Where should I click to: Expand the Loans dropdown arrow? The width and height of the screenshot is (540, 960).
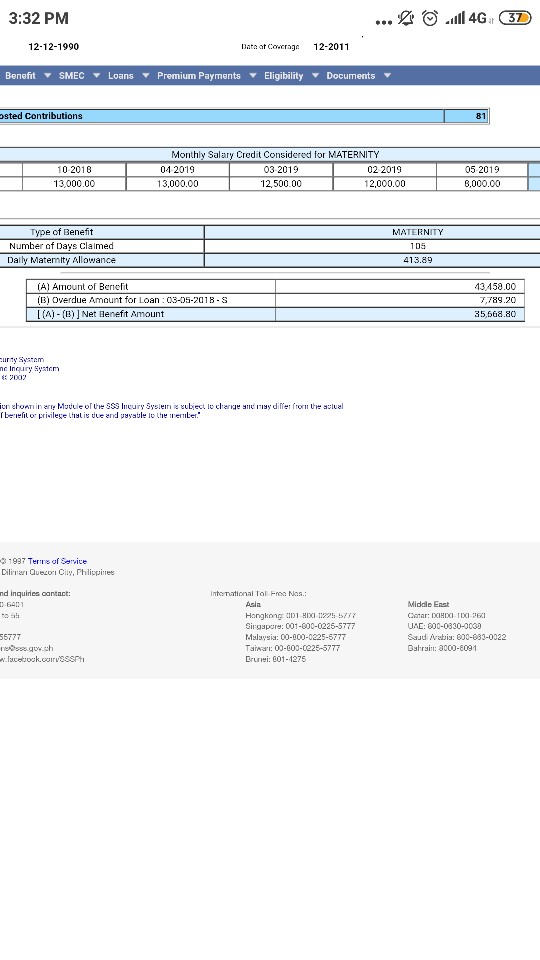(x=146, y=76)
